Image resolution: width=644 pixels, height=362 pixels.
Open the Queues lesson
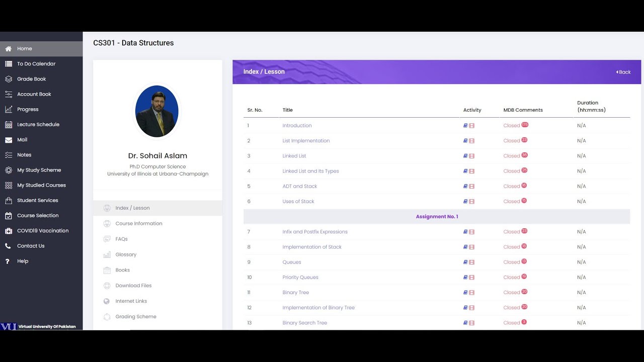292,262
